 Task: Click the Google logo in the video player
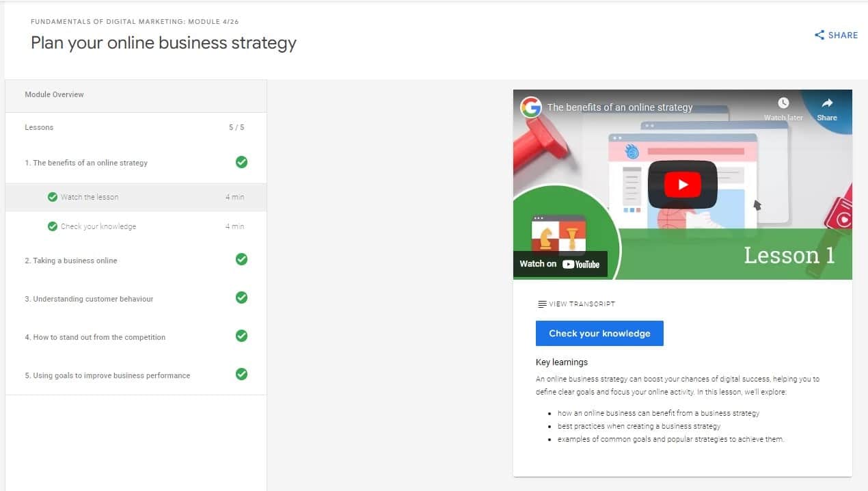point(531,107)
